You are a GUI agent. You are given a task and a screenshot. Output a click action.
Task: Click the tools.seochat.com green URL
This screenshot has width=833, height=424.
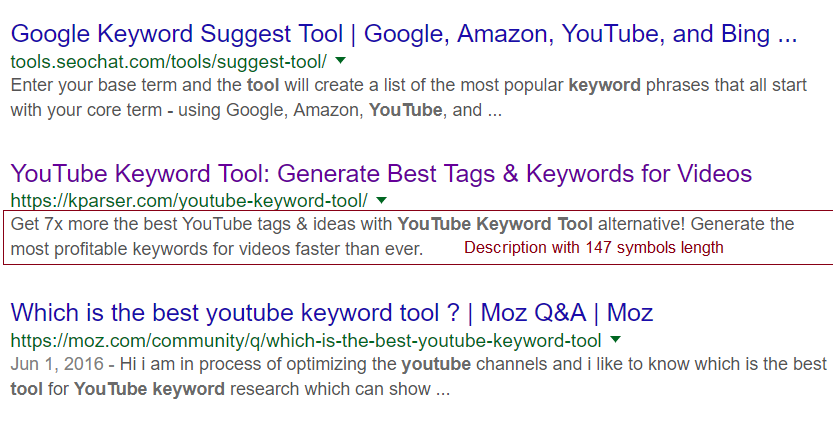click(x=169, y=61)
